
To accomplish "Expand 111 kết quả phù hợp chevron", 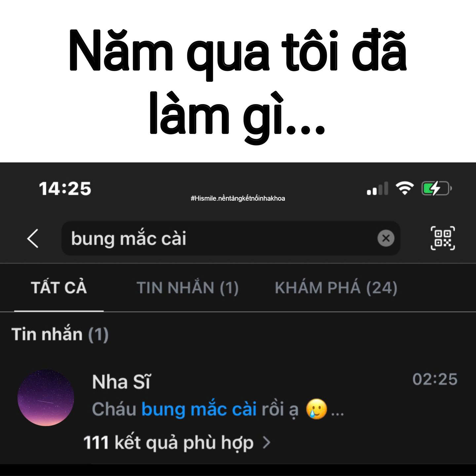I will click(x=266, y=442).
